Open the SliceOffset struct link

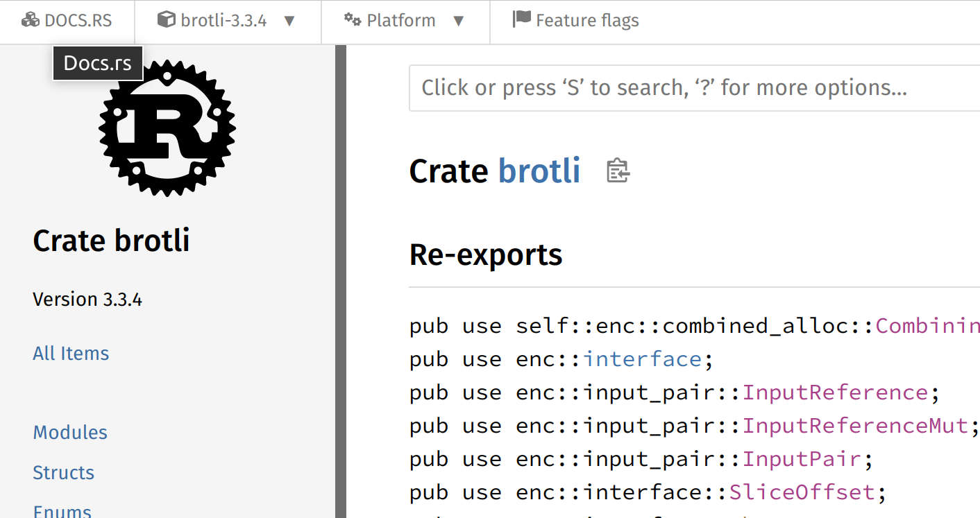(802, 492)
